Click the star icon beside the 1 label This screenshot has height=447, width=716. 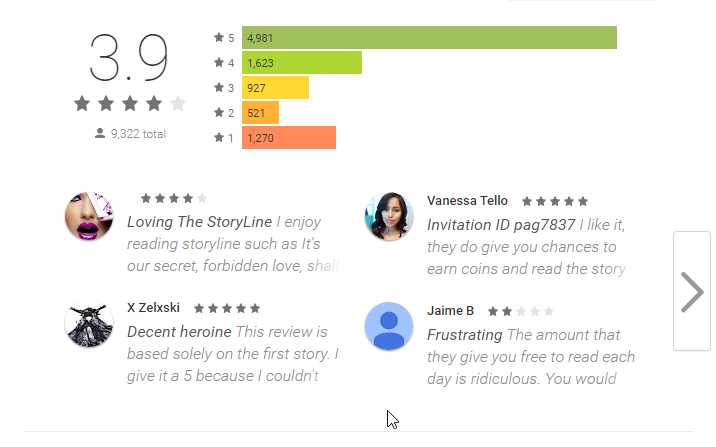coord(218,138)
